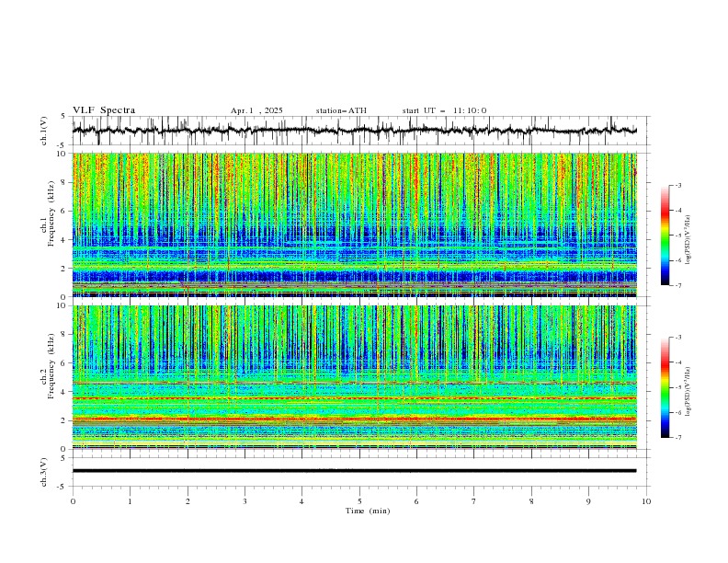Click the ch.1 spectrogram panel
Image resolution: width=728 pixels, height=563 pixels.
pos(355,224)
